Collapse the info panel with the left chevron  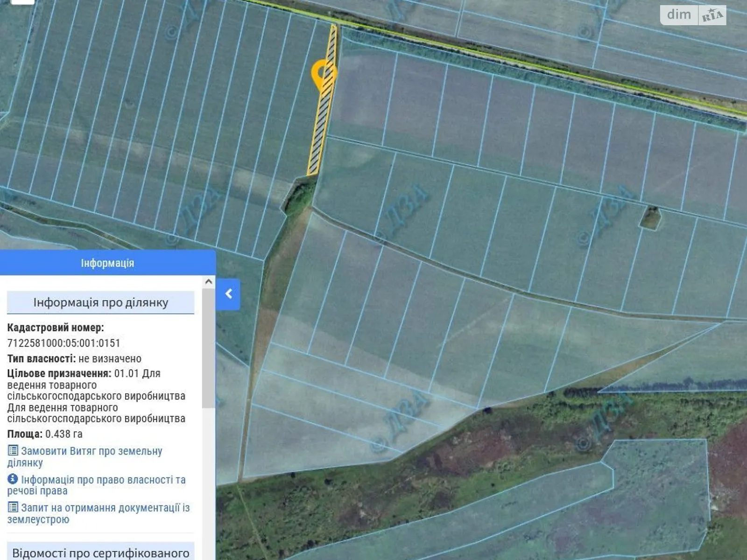[228, 294]
